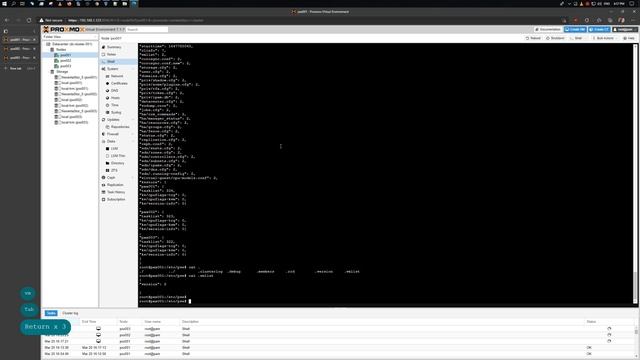Open the Certificates page
Image resolution: width=640 pixels, height=360 pixels.
pyautogui.click(x=118, y=83)
